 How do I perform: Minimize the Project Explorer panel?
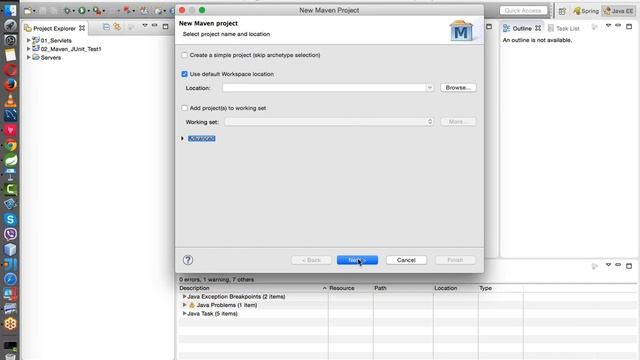point(155,26)
